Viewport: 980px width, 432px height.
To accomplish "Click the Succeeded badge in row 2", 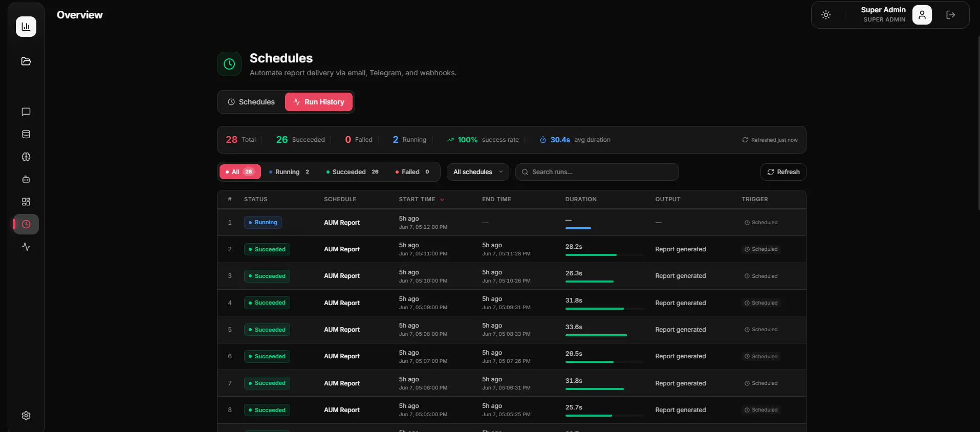I will (267, 249).
